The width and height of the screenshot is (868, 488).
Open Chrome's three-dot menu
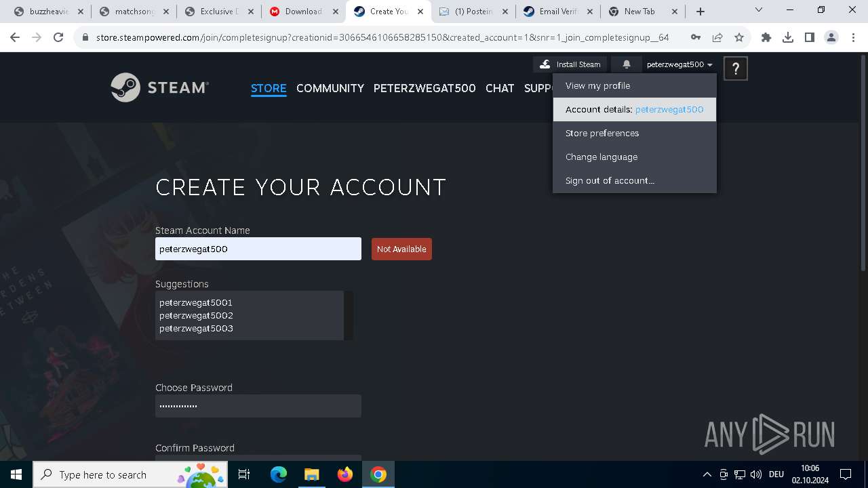pyautogui.click(x=853, y=37)
